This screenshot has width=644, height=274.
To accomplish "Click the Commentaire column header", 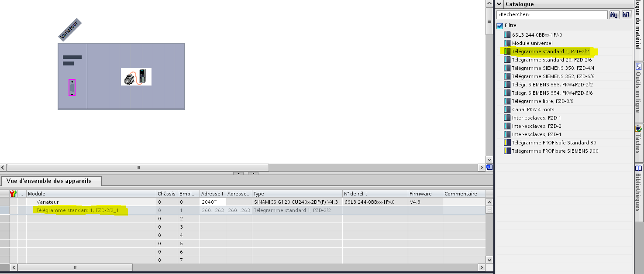I will point(464,194).
